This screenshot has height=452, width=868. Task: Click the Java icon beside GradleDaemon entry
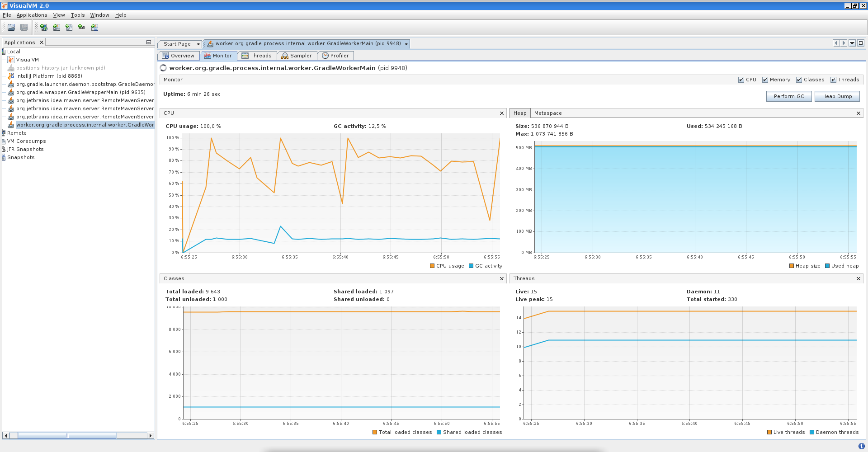coord(11,84)
